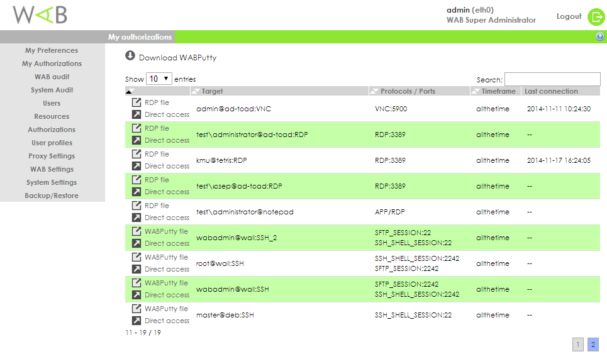Sort table by Protocols / Ports column
607x364 pixels.
(408, 91)
